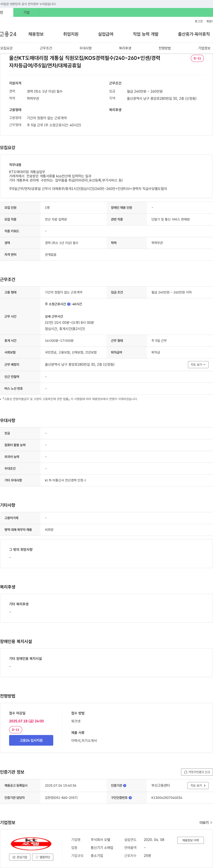
Task: Jump to the 기업정보 section tab
Action: [204, 48]
